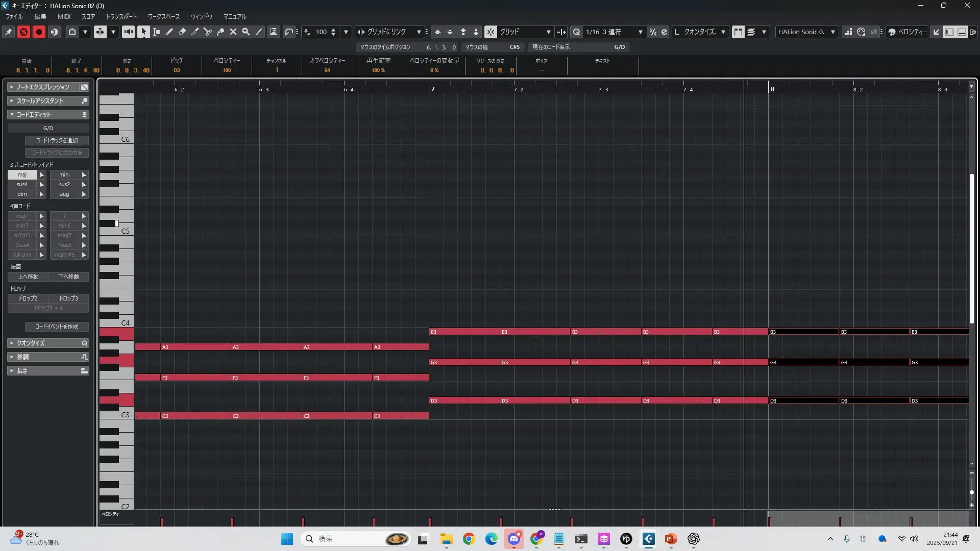The width and height of the screenshot is (980, 551).
Task: Open the トランスポート menu
Action: [121, 16]
